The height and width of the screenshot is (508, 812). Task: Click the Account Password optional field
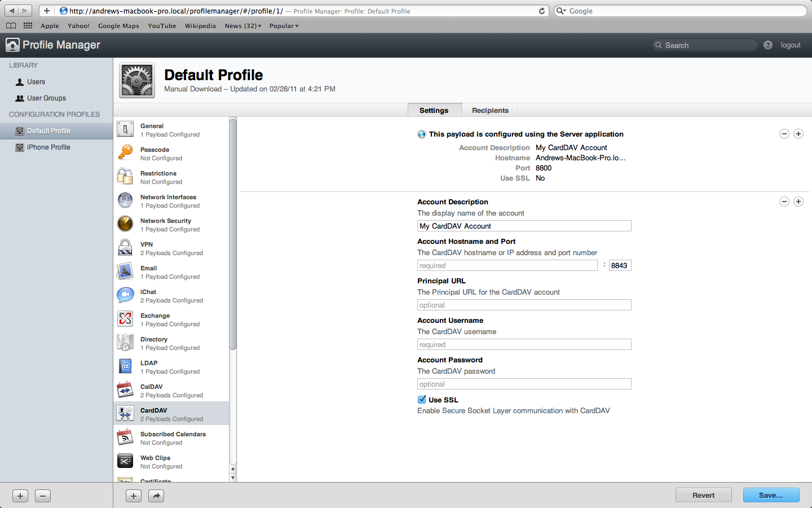click(524, 384)
